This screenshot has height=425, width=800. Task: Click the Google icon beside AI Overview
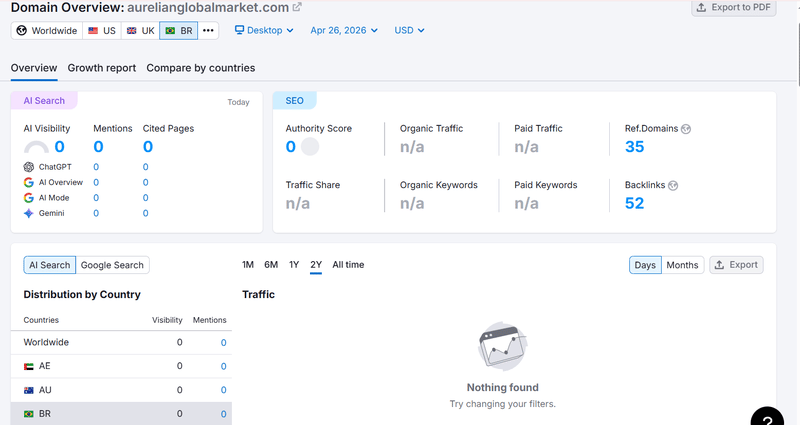(29, 182)
